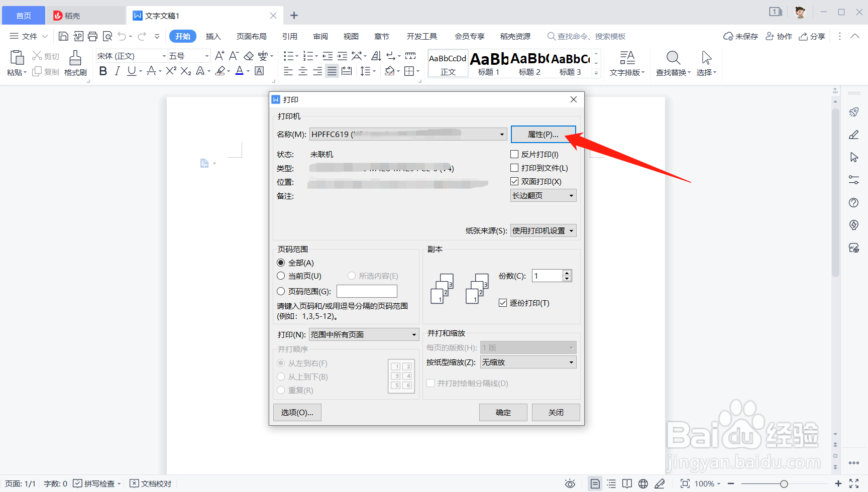Confirm printing with the 确定 button
The image size is (868, 492).
point(503,412)
